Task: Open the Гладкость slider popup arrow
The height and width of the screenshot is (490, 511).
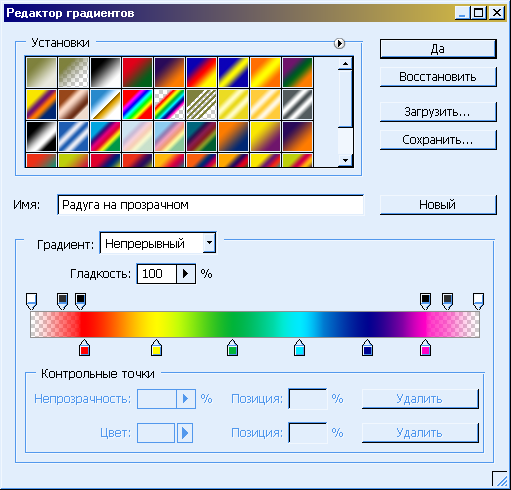Action: tap(186, 274)
